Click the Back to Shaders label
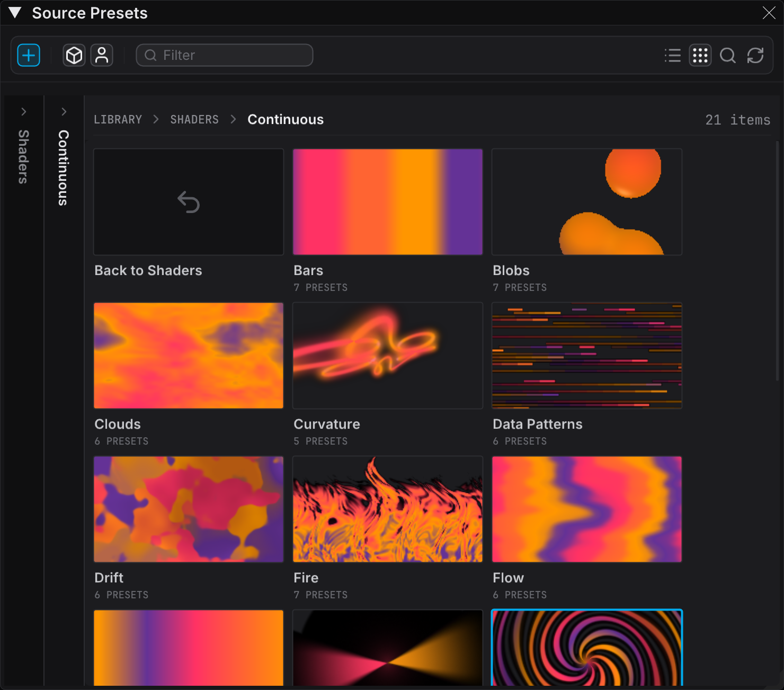Image resolution: width=784 pixels, height=690 pixels. 148,271
